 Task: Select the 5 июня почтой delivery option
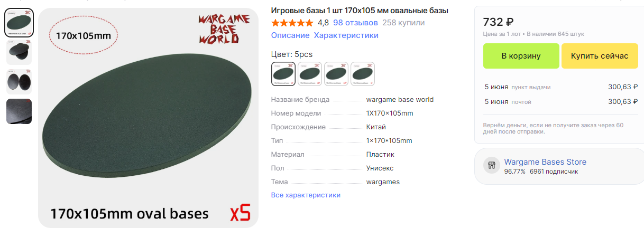[561, 102]
